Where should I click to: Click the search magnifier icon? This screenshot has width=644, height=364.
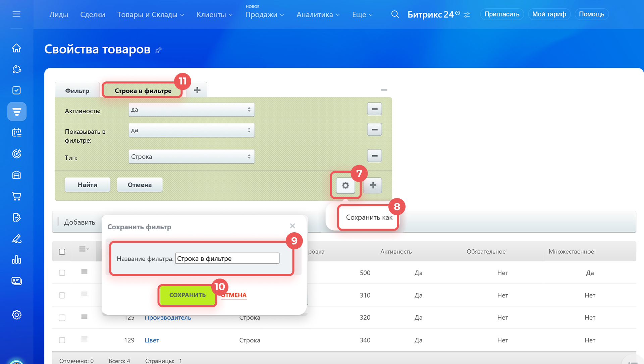coord(395,14)
